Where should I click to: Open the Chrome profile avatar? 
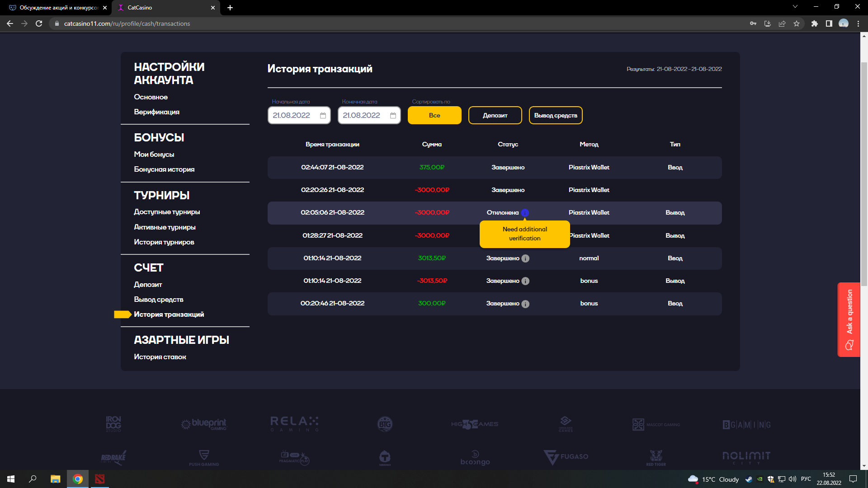[x=844, y=23]
